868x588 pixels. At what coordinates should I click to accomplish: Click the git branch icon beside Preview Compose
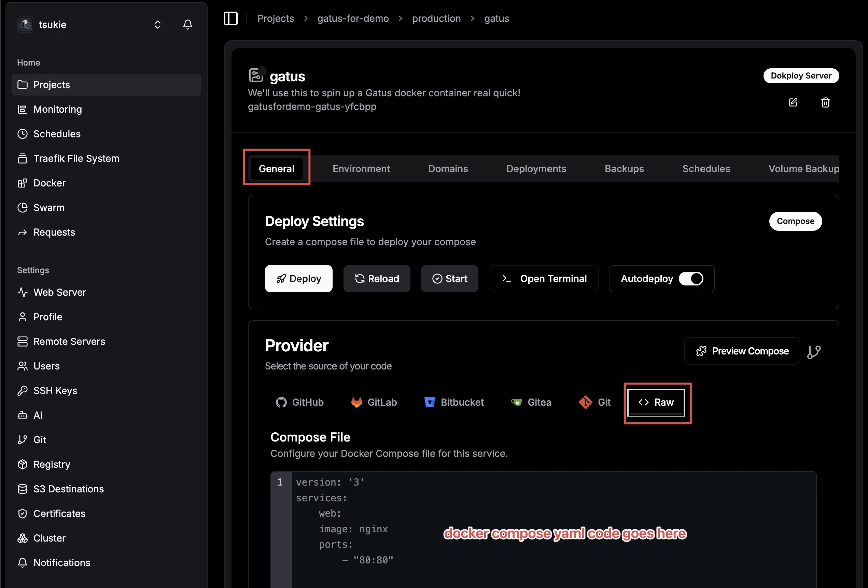[813, 351]
